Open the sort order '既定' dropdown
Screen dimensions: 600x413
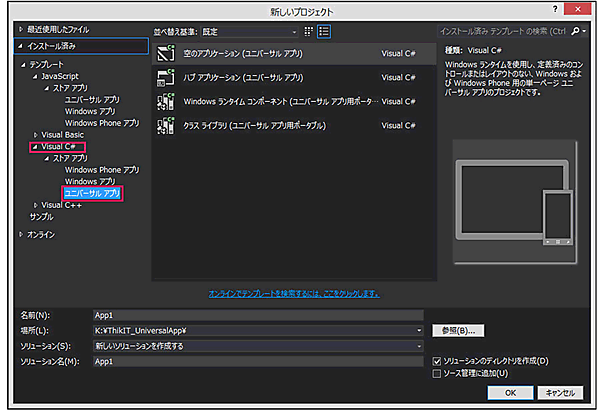tap(250, 32)
